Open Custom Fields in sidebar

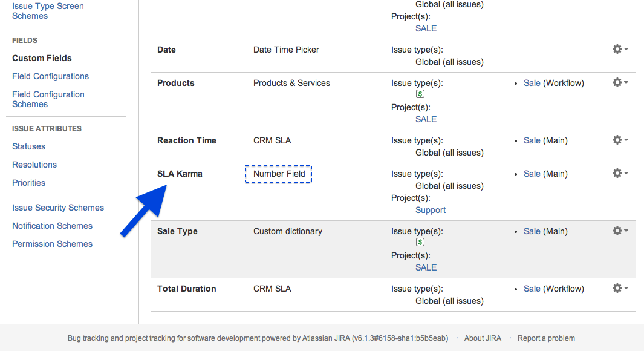point(42,58)
